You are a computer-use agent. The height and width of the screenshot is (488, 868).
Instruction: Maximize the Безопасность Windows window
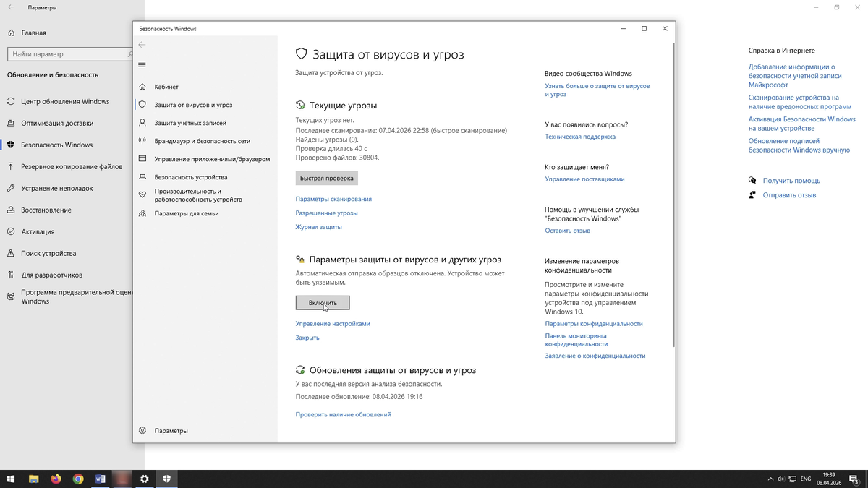(x=644, y=29)
